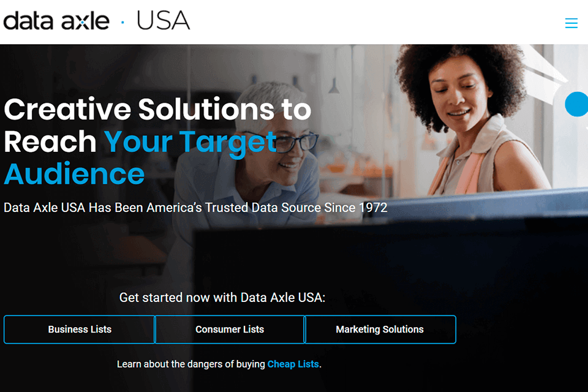
Task: Click the word Reach in headline
Action: point(50,142)
